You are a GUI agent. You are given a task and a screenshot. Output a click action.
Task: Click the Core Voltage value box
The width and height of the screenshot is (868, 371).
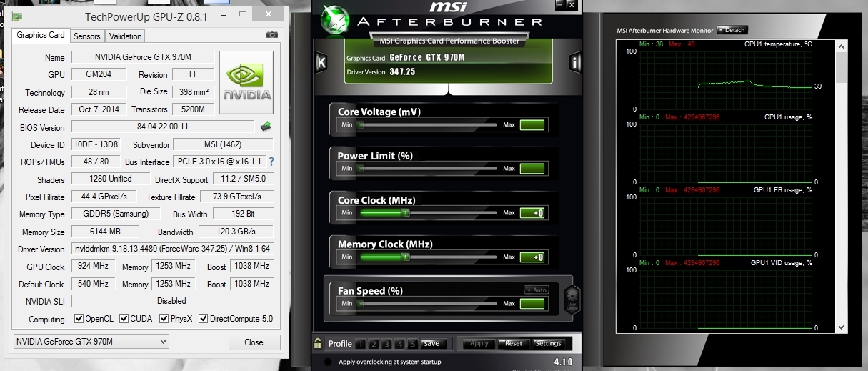pos(532,125)
